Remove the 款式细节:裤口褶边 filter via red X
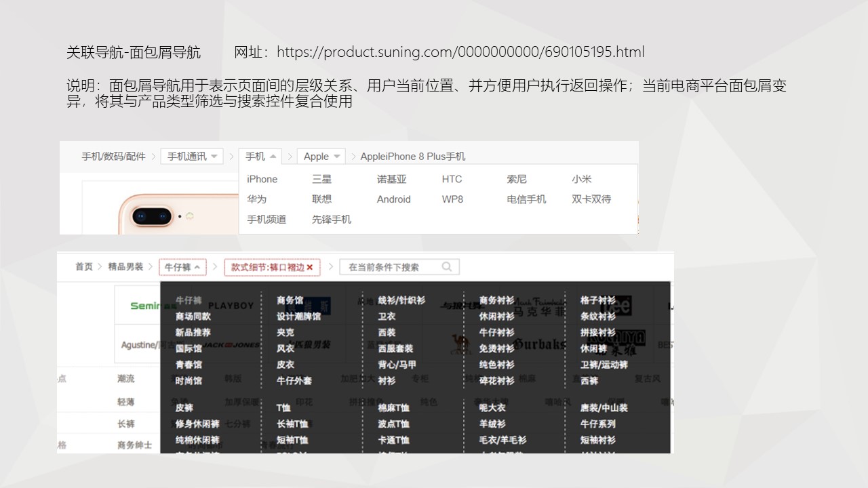 (310, 268)
